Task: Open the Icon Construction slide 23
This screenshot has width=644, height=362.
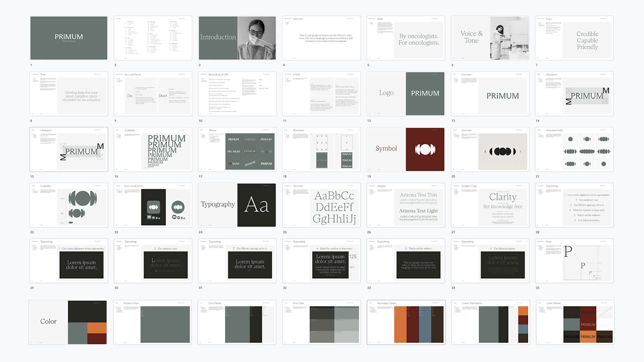Action: (153, 205)
